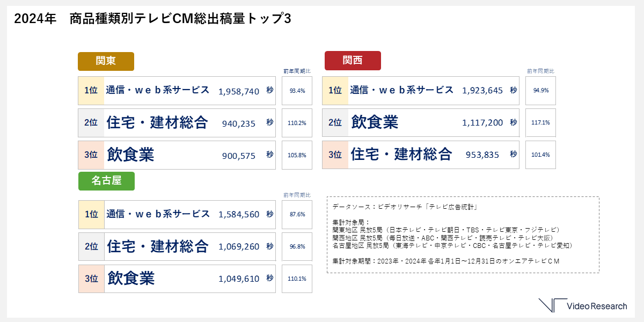Click the 1位 rank badge under 関東

pyautogui.click(x=91, y=91)
